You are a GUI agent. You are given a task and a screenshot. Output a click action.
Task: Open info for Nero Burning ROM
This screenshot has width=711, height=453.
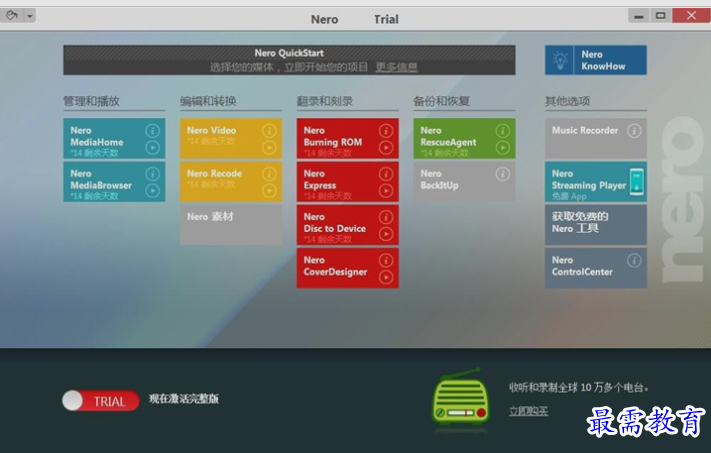(386, 131)
